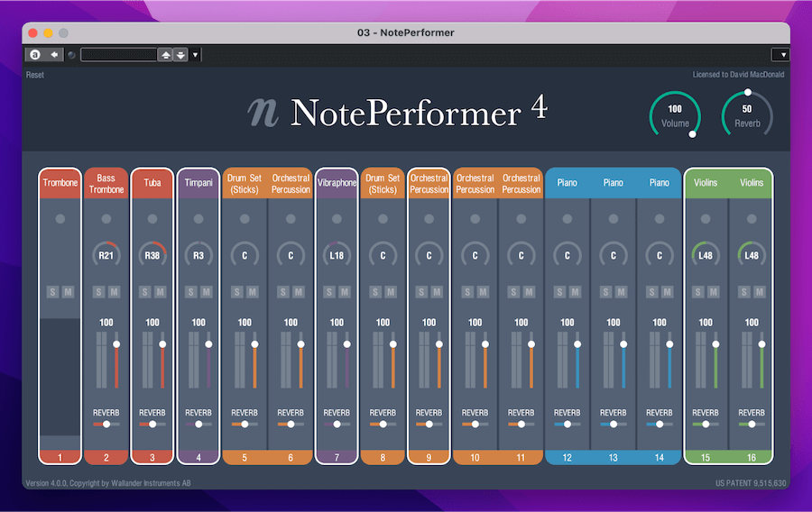812x512 pixels.
Task: Click the L18 pan knob on Vibraphone
Action: [337, 255]
